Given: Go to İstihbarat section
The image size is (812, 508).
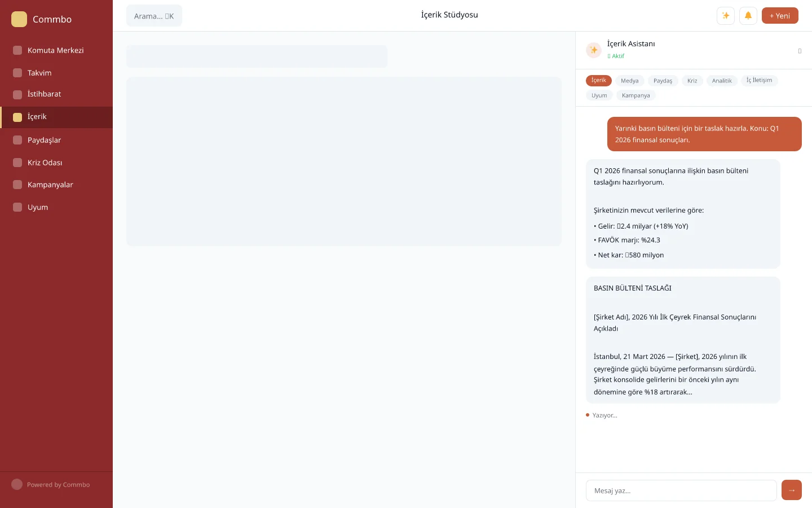Looking at the screenshot, I should (x=44, y=94).
